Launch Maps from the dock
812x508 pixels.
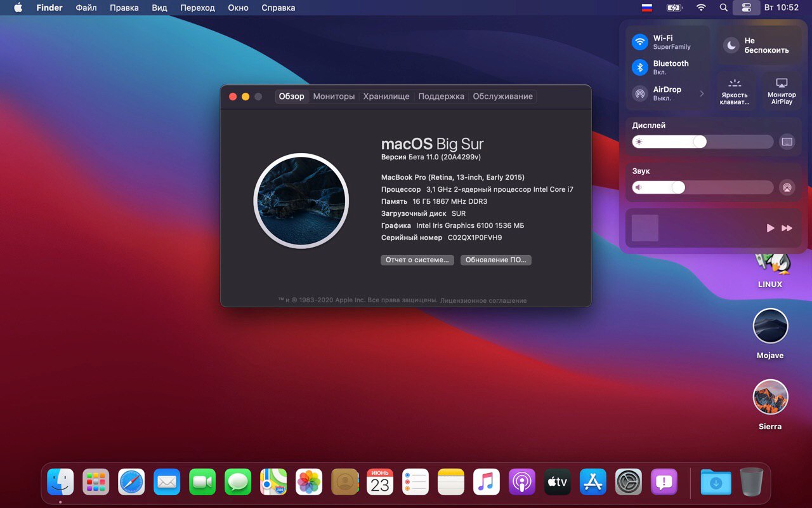(x=273, y=483)
